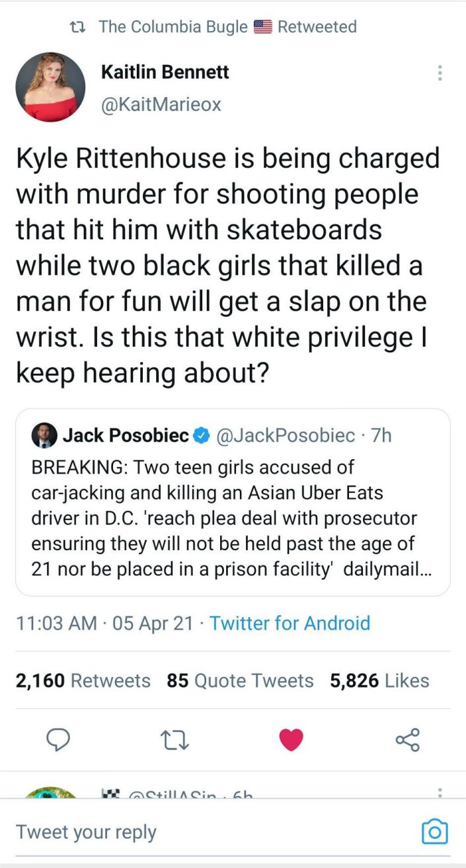Type in the Tweet your reply field
Screen dimensions: 466x868
click(198, 832)
